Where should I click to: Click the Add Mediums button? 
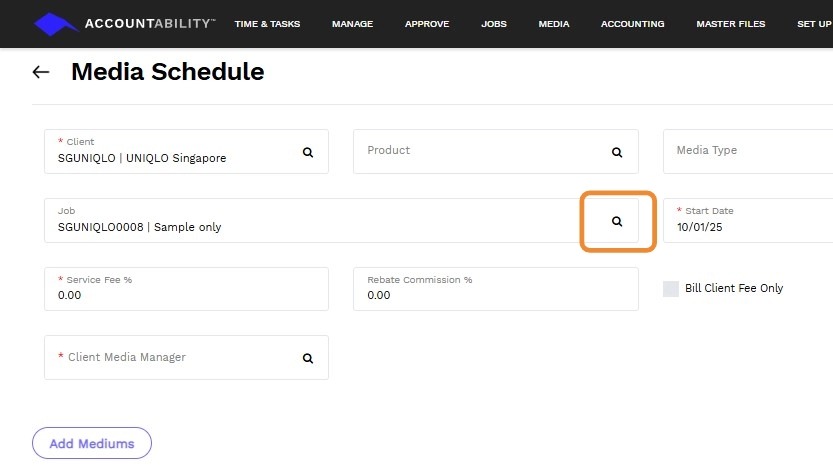coord(91,443)
